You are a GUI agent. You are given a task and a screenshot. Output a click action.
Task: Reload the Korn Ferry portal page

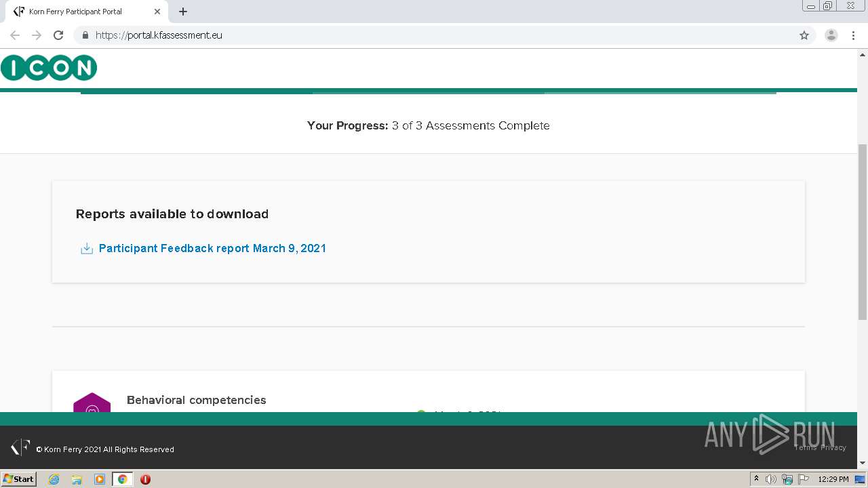click(58, 35)
